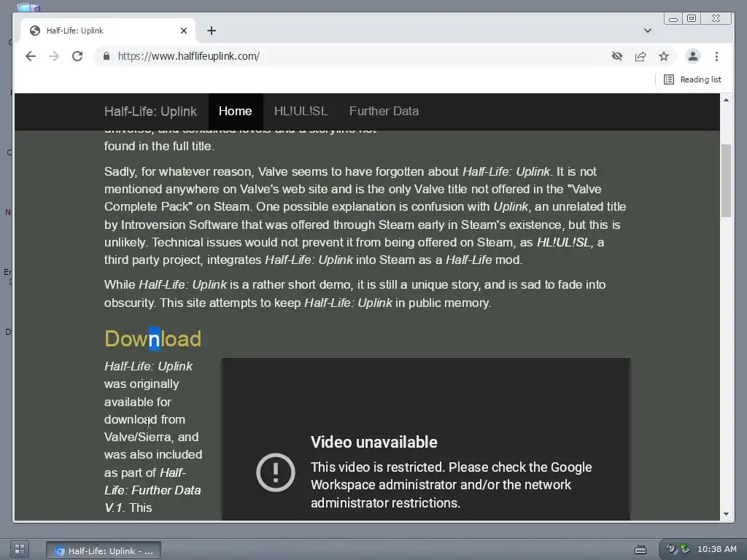This screenshot has height=560, width=747.
Task: Maximize the browser window
Action: click(692, 18)
